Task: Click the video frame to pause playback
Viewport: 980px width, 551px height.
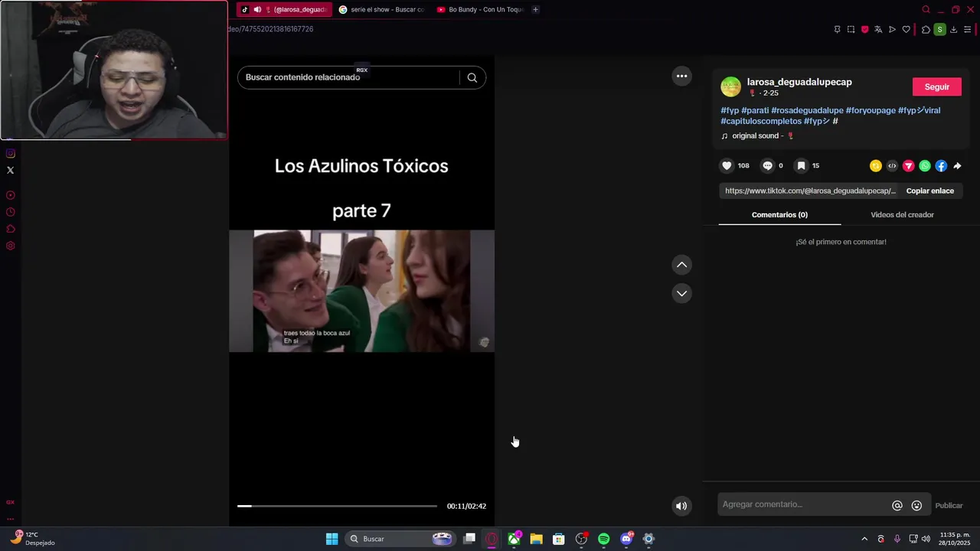Action: (361, 291)
